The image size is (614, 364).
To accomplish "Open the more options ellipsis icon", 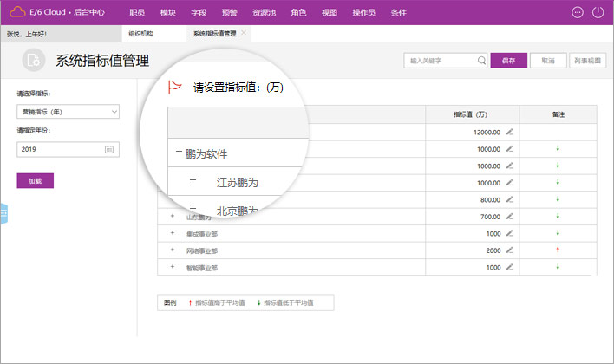I will [x=578, y=12].
